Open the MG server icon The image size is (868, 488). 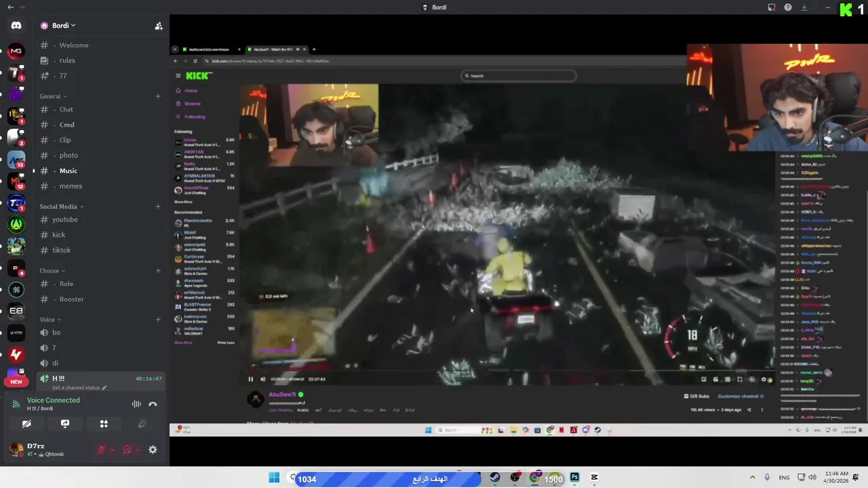pyautogui.click(x=16, y=51)
